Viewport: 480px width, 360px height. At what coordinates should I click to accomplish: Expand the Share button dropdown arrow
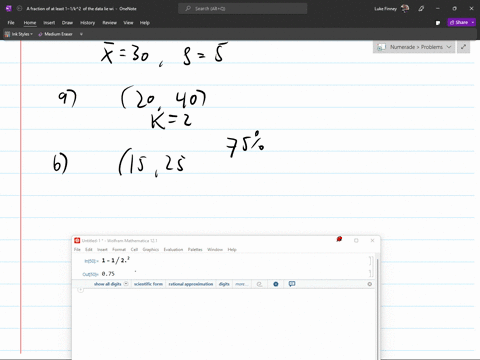[x=473, y=22]
